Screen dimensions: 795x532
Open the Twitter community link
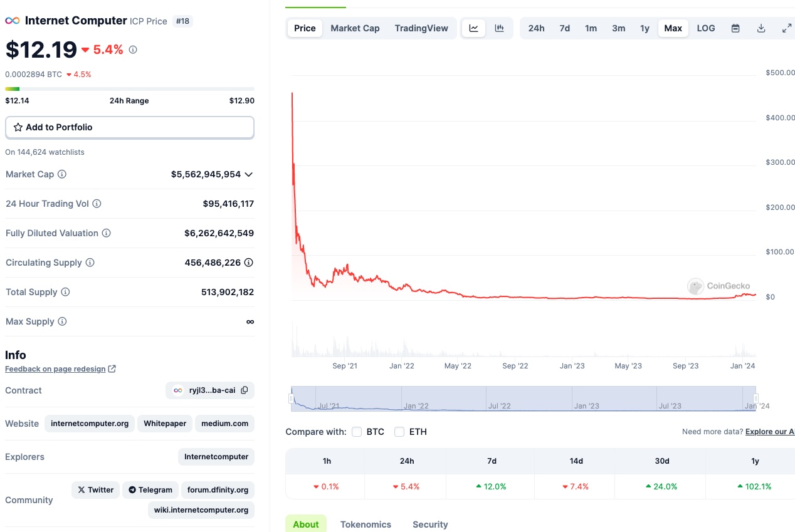point(96,490)
